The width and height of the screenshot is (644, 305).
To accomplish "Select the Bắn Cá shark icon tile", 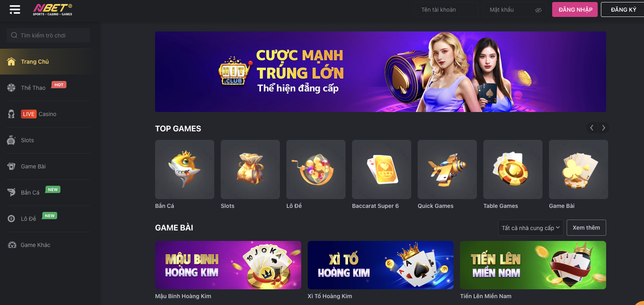I will point(184,169).
